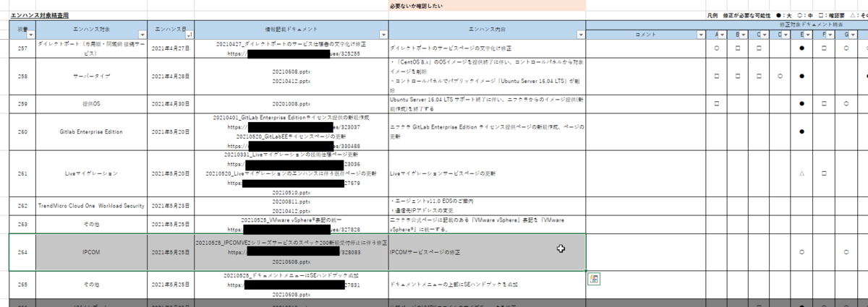Select the title cell エンハンス対象精査用
The width and height of the screenshot is (868, 307).
(41, 15)
